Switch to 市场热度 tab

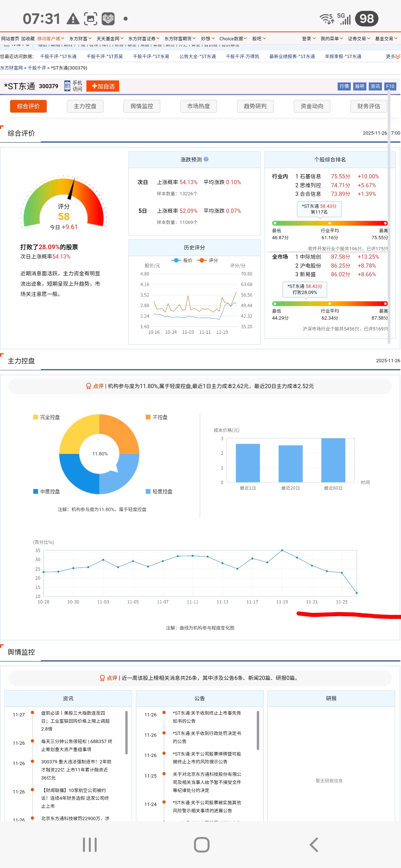(198, 106)
